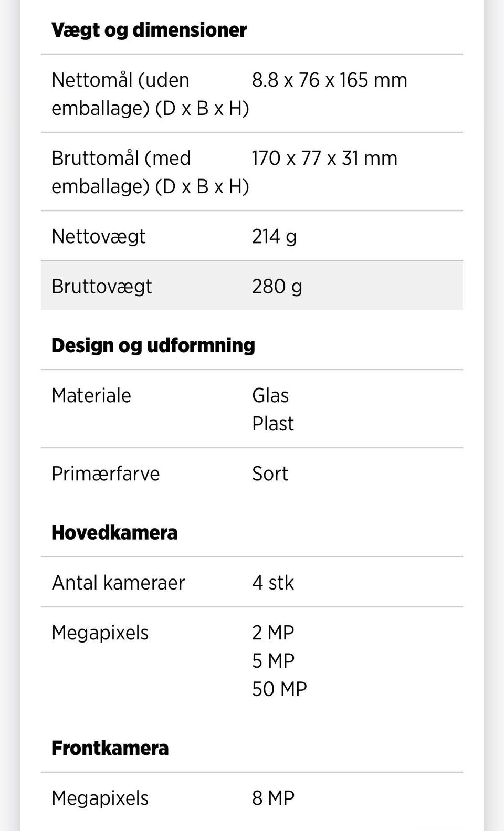Screen dimensions: 504x831
Task: Select the 'Glas' material value
Action: click(x=270, y=396)
